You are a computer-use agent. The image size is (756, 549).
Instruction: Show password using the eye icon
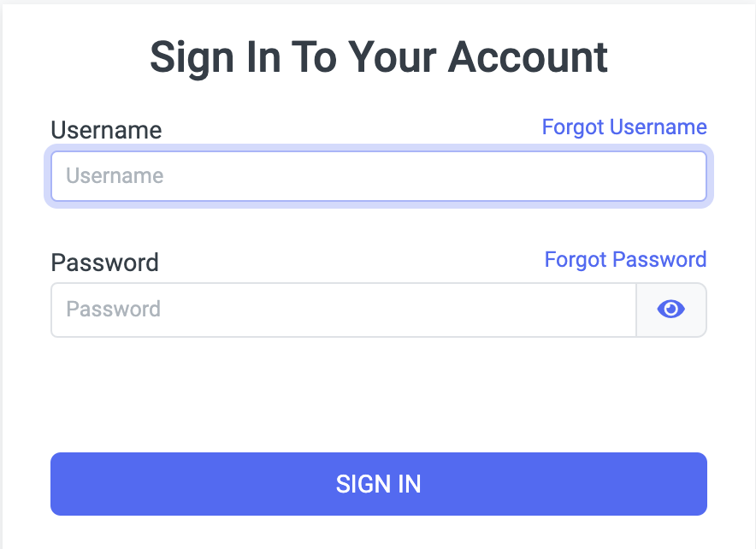pyautogui.click(x=671, y=310)
